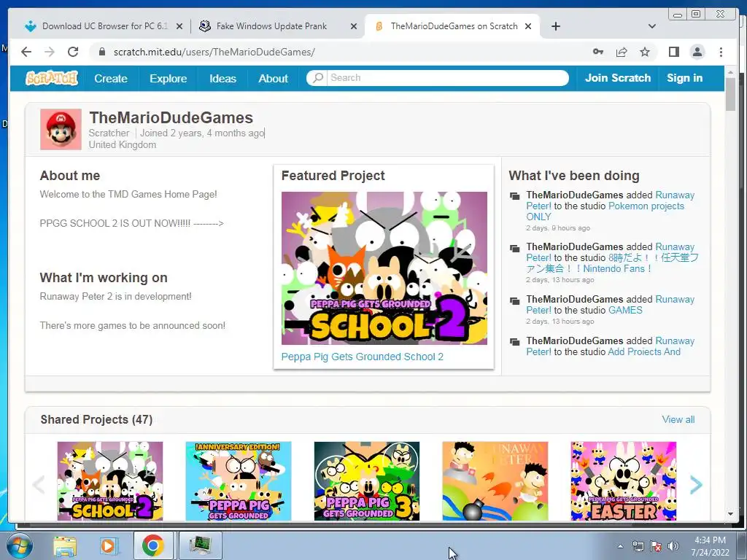This screenshot has width=747, height=560.
Task: Open the Create menu item
Action: 111,78
